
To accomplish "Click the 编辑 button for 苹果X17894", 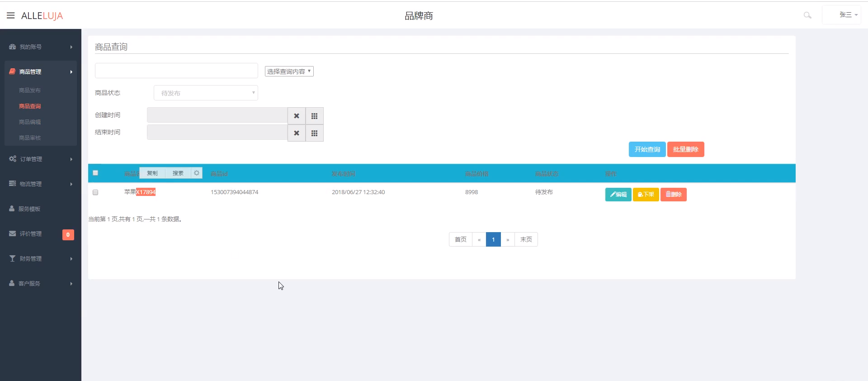I will [618, 195].
